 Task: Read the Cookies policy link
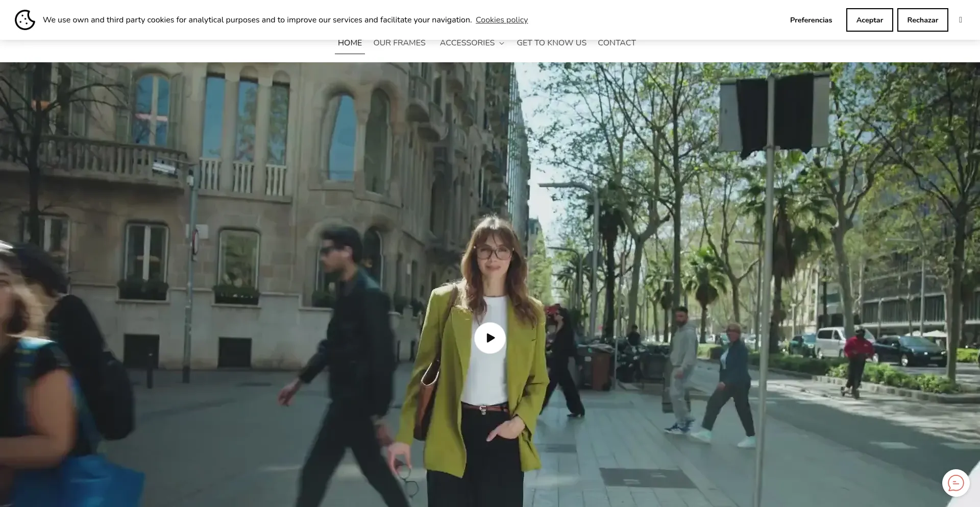click(x=502, y=20)
